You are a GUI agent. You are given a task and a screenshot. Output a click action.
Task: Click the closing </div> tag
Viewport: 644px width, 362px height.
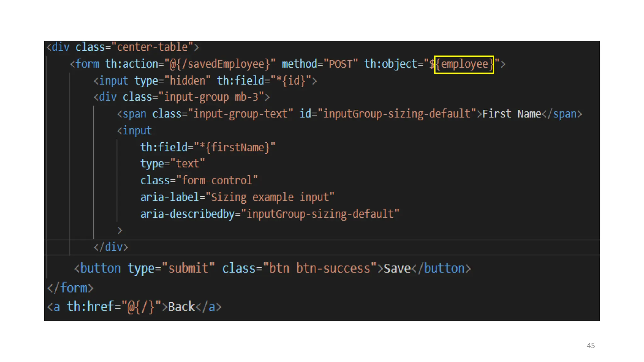click(x=111, y=247)
